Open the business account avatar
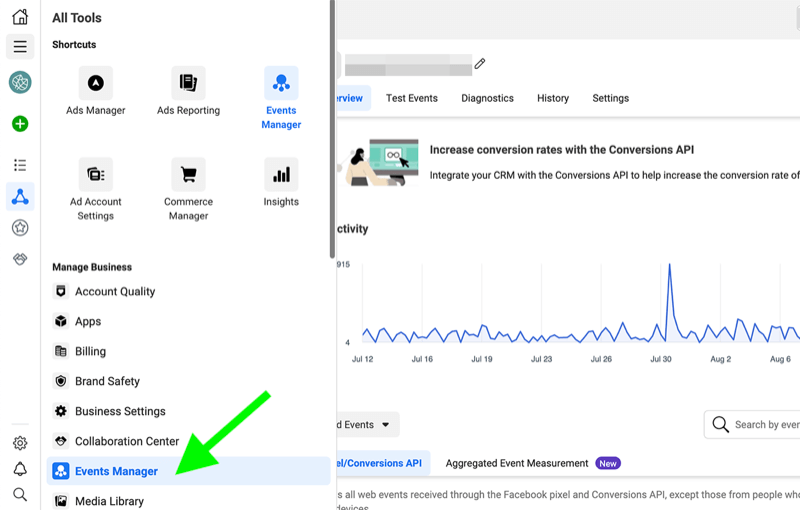The image size is (800, 510). pyautogui.click(x=20, y=82)
